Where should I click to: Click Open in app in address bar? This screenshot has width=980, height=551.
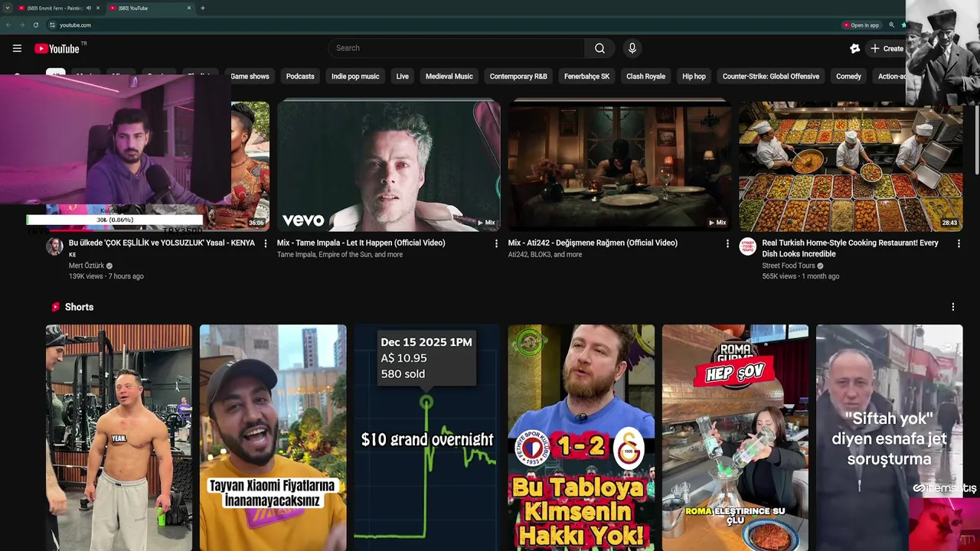[861, 24]
